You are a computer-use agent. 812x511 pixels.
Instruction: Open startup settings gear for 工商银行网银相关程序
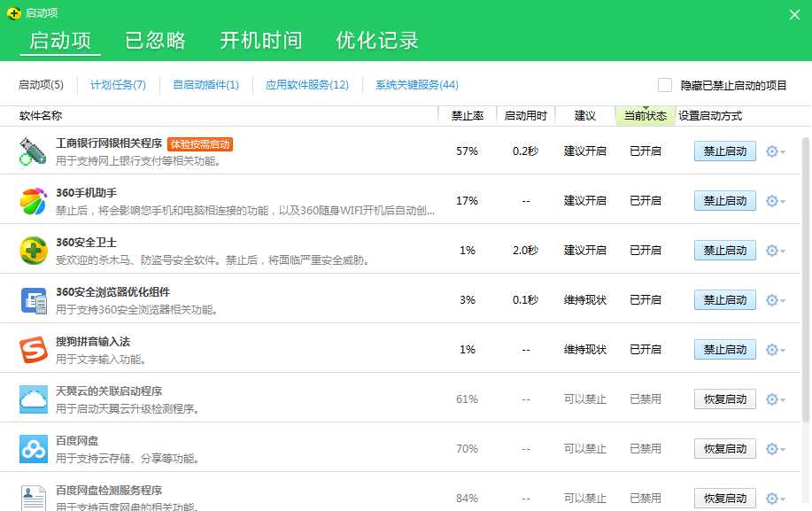pyautogui.click(x=774, y=151)
